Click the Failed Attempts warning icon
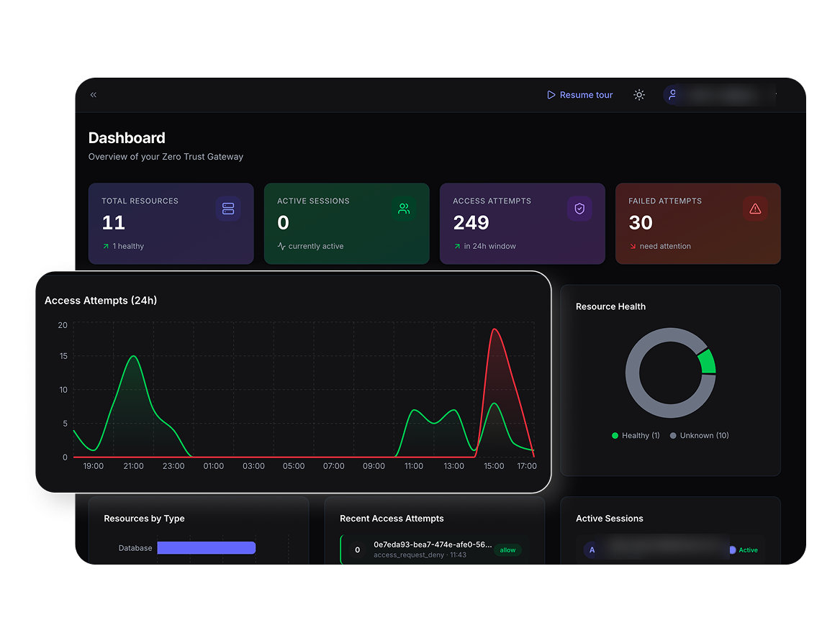This screenshot has height=643, width=840. (x=755, y=209)
